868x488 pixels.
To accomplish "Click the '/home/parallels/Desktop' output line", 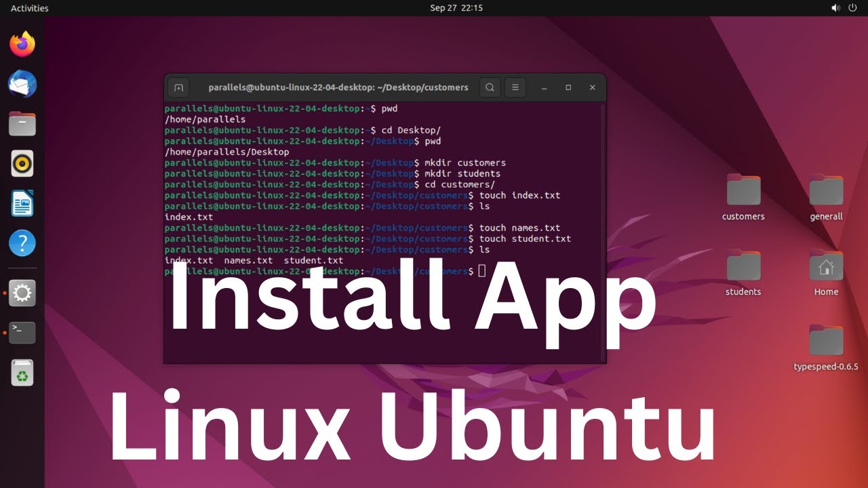I will [x=226, y=152].
